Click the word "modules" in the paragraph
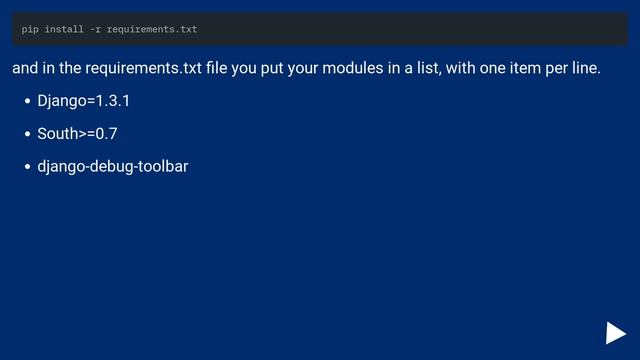This screenshot has height=360, width=640. 353,68
